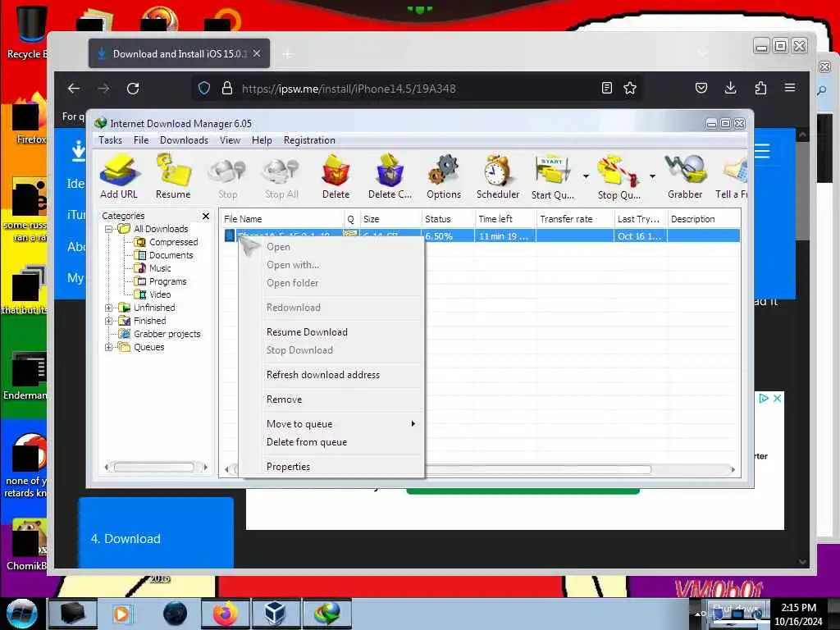Screen dimensions: 840x630
Task: Click the 6.50% status cell
Action: pos(448,235)
